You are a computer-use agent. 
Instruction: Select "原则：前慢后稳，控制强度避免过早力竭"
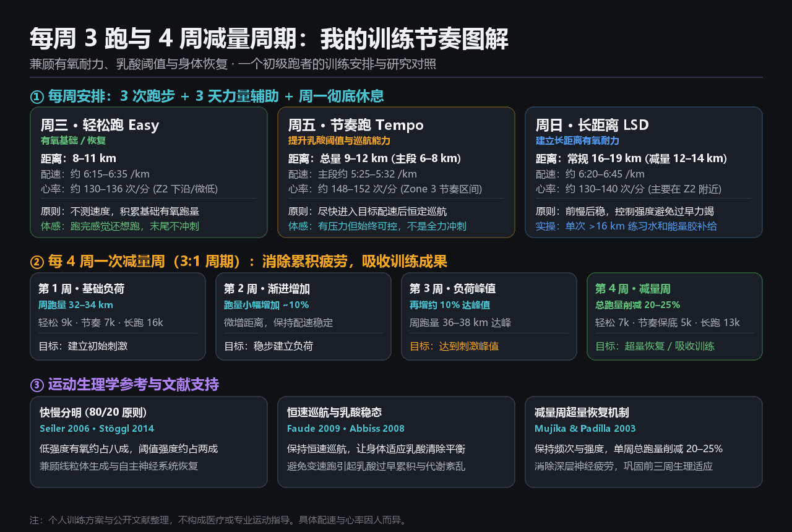click(x=625, y=211)
